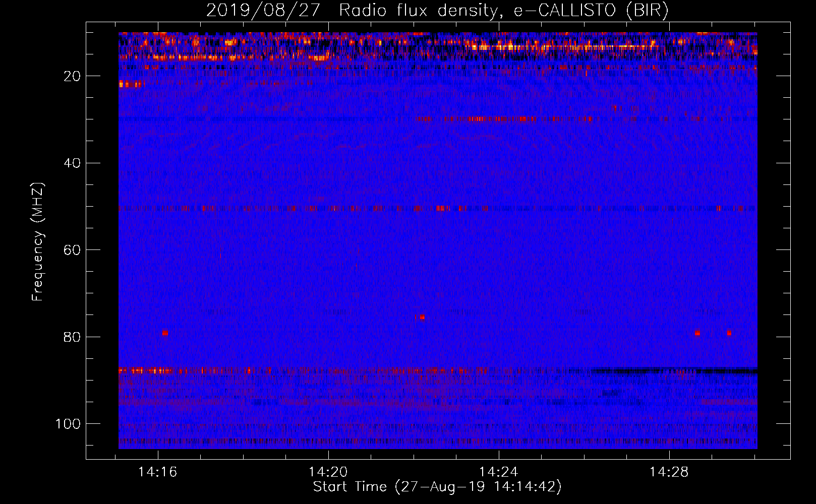Click the '40' frequency tick label
The image size is (816, 504).
point(72,163)
